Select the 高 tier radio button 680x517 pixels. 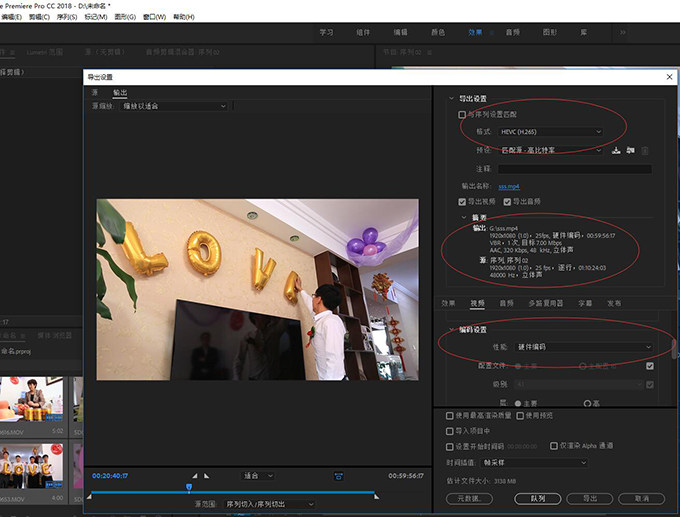[x=587, y=403]
